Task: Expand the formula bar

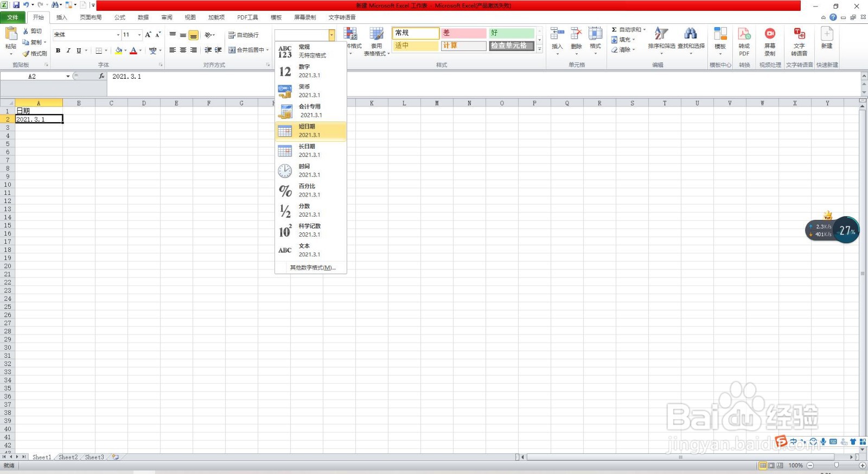Action: pyautogui.click(x=864, y=77)
